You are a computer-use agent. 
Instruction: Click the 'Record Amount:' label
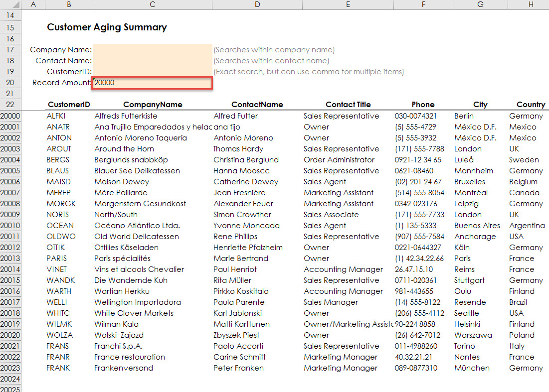pyautogui.click(x=62, y=83)
